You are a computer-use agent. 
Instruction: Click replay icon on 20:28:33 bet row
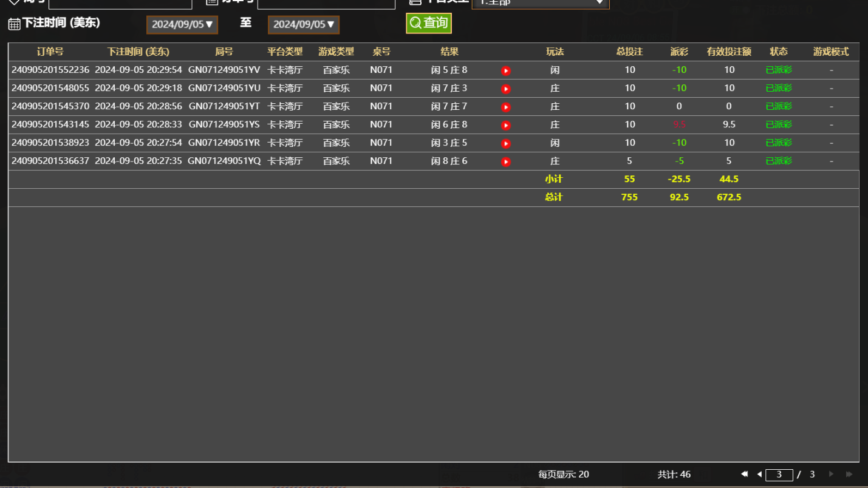coord(505,125)
